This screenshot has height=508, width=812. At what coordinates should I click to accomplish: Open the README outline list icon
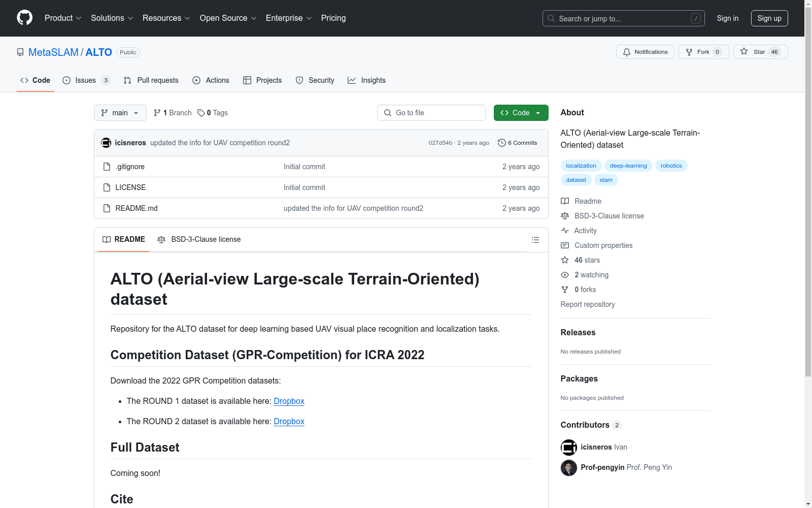point(535,240)
